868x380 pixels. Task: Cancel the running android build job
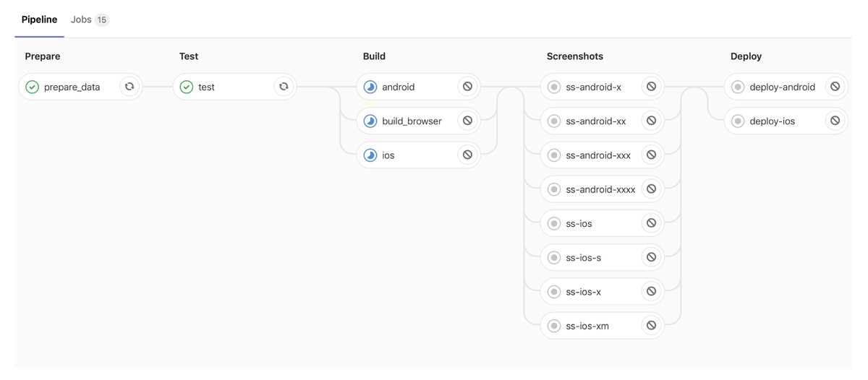click(467, 87)
